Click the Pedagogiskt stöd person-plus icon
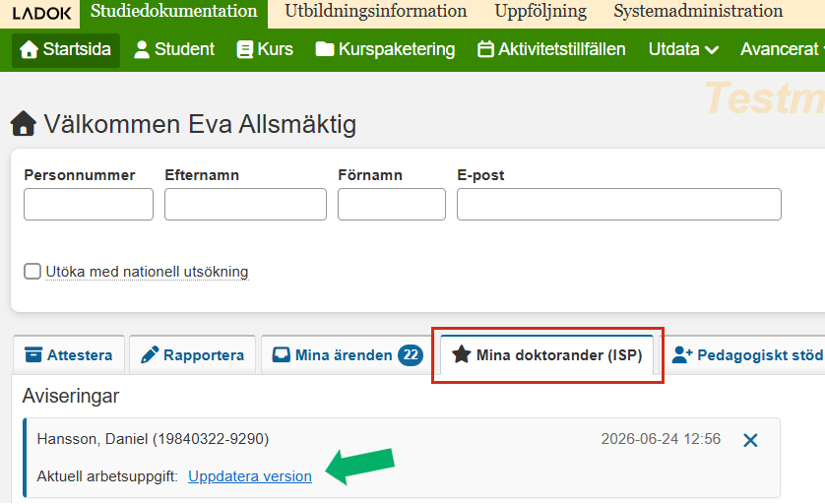The image size is (825, 504). click(682, 355)
